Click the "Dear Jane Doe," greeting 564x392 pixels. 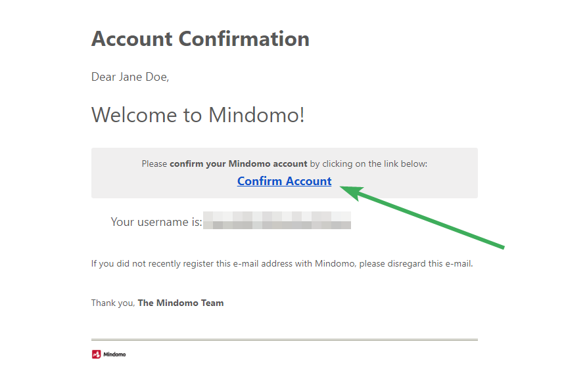[x=129, y=77]
